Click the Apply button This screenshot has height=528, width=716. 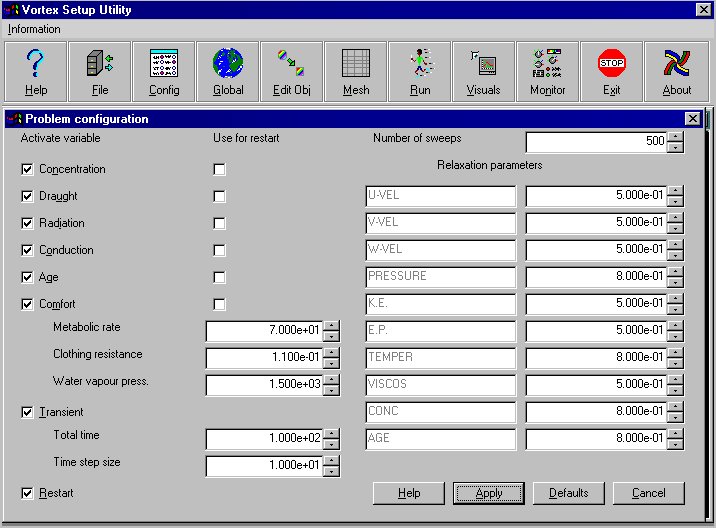[x=489, y=493]
